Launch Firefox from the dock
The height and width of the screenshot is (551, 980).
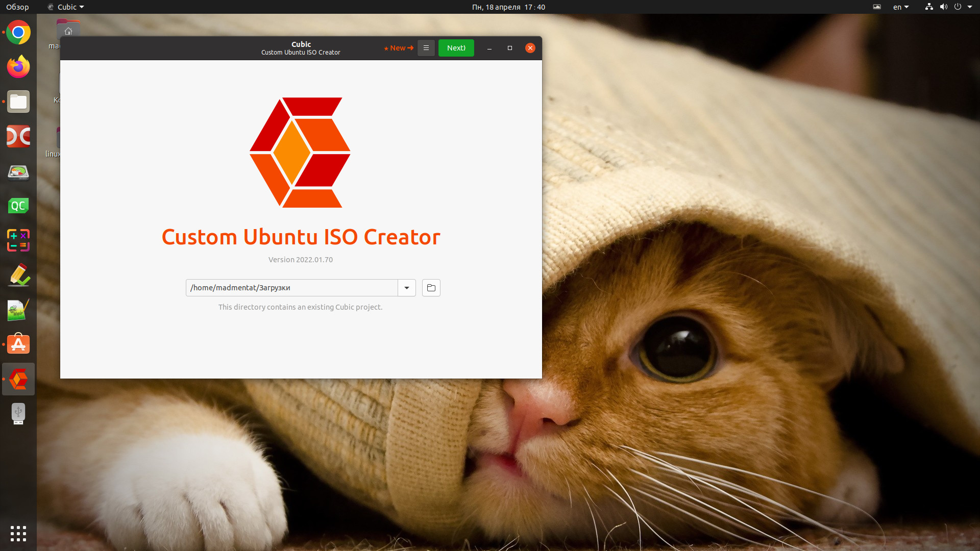click(18, 67)
